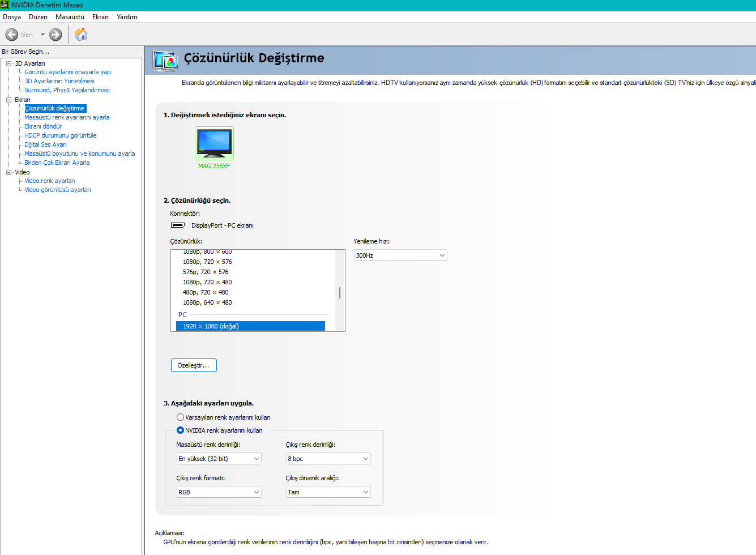Viewport: 756px width, 555px height.
Task: Open 'Çıkış renk derinliği' 8 bpc dropdown
Action: pyautogui.click(x=328, y=459)
